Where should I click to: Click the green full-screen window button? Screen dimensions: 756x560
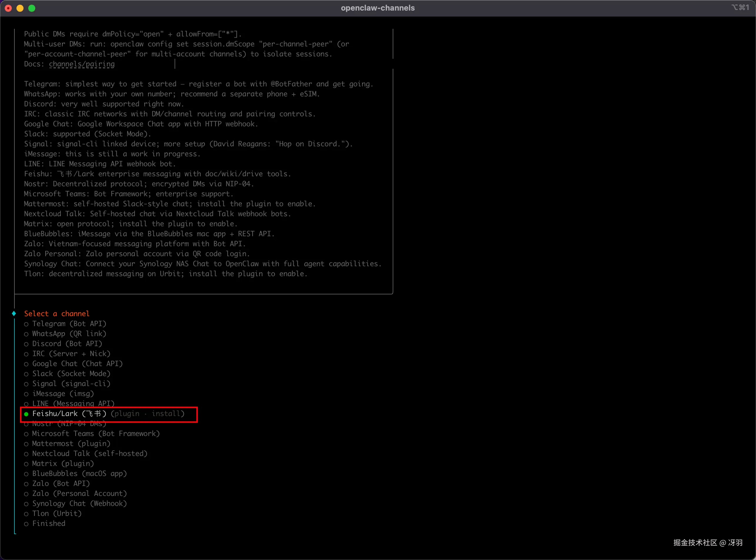coord(31,8)
